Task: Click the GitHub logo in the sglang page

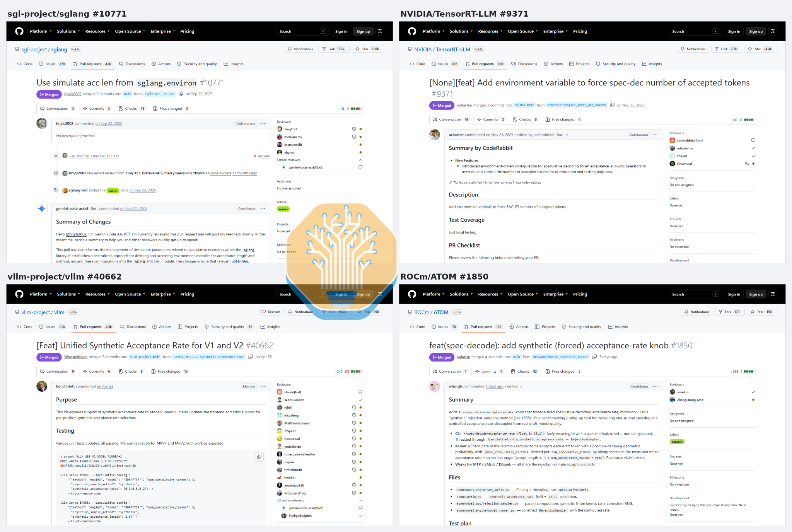Action: [x=19, y=31]
